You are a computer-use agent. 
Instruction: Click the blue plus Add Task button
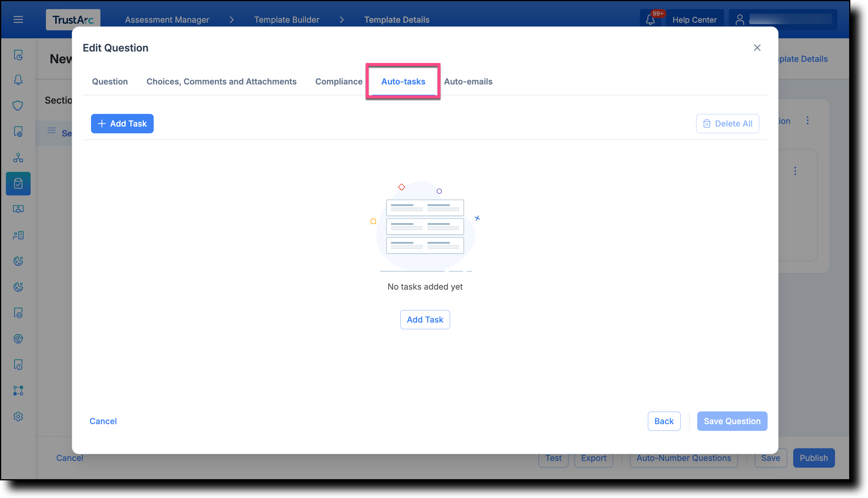122,124
